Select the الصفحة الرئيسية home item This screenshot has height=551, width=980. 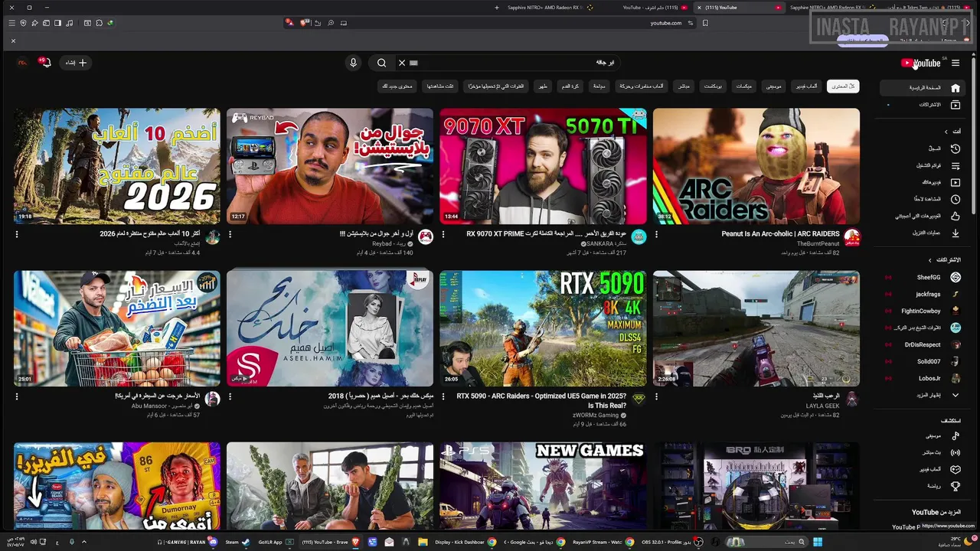point(923,88)
